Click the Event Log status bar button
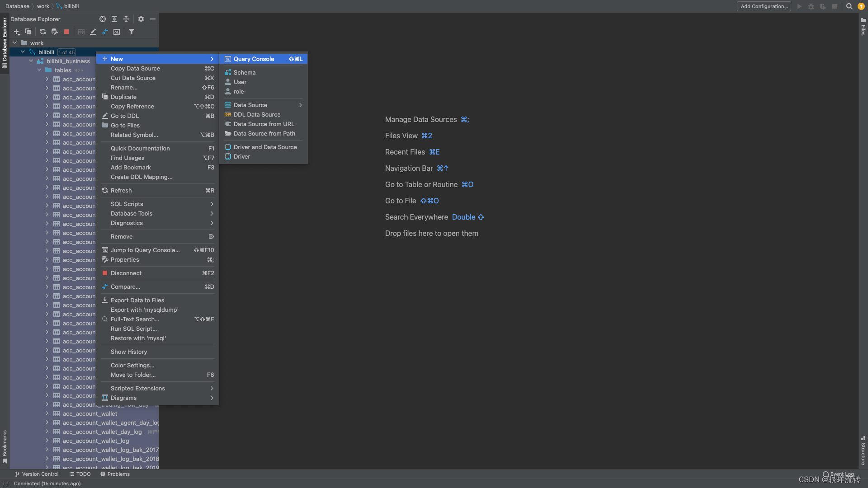This screenshot has width=868, height=488. point(839,474)
